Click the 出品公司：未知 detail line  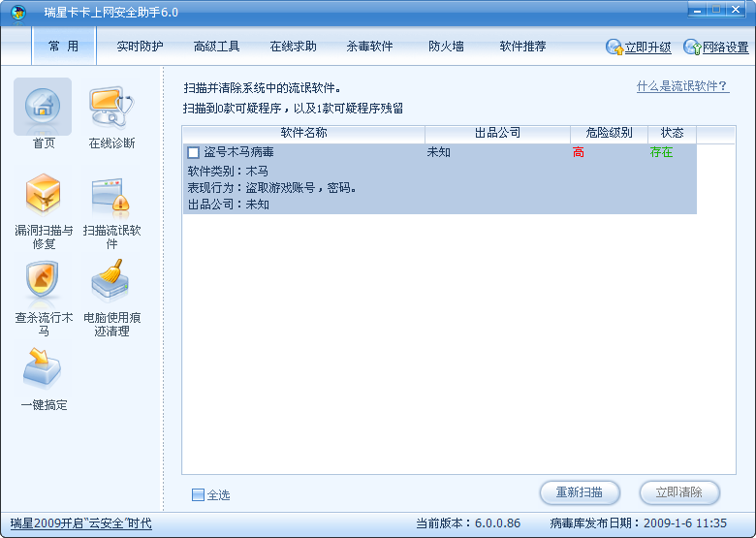tap(228, 205)
